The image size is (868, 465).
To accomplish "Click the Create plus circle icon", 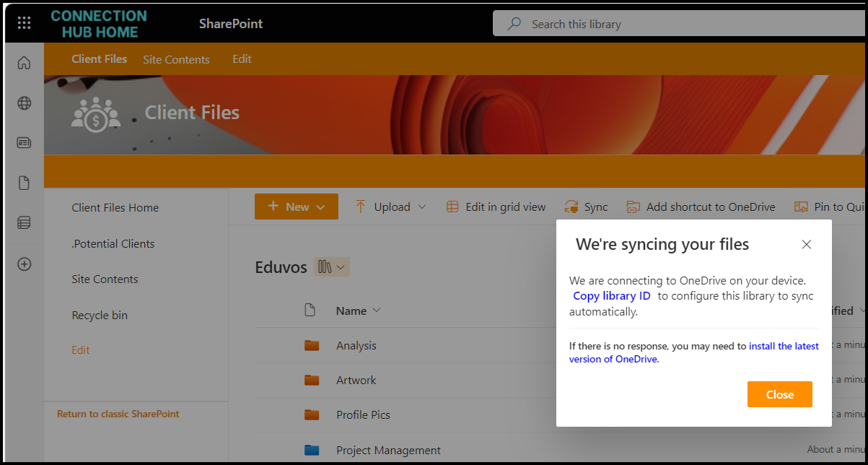I will [24, 264].
